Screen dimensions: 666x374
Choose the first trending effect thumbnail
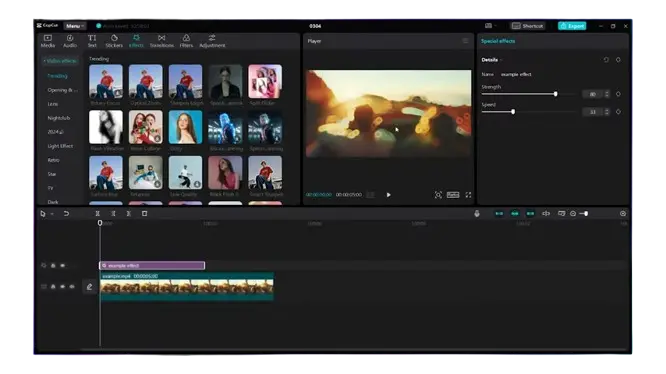pyautogui.click(x=106, y=82)
